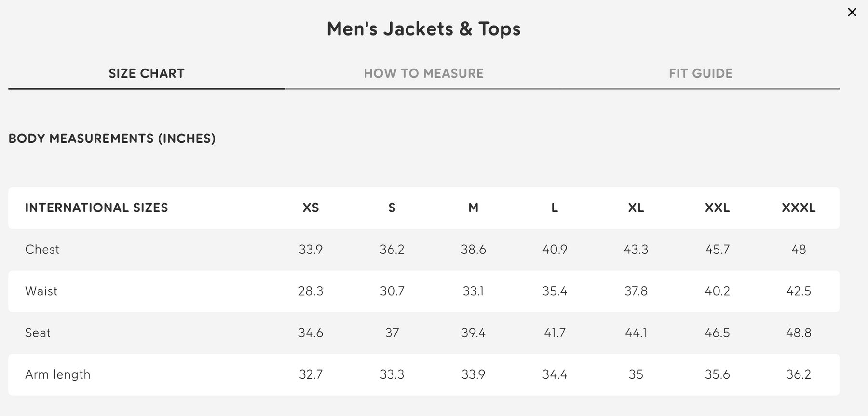Click the Arm length row label
Screen dimensions: 868x416
tap(58, 374)
